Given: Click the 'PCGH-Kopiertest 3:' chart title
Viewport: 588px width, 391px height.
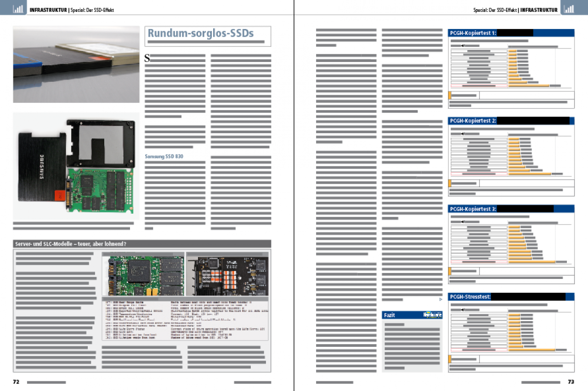Looking at the screenshot, I should tap(473, 209).
